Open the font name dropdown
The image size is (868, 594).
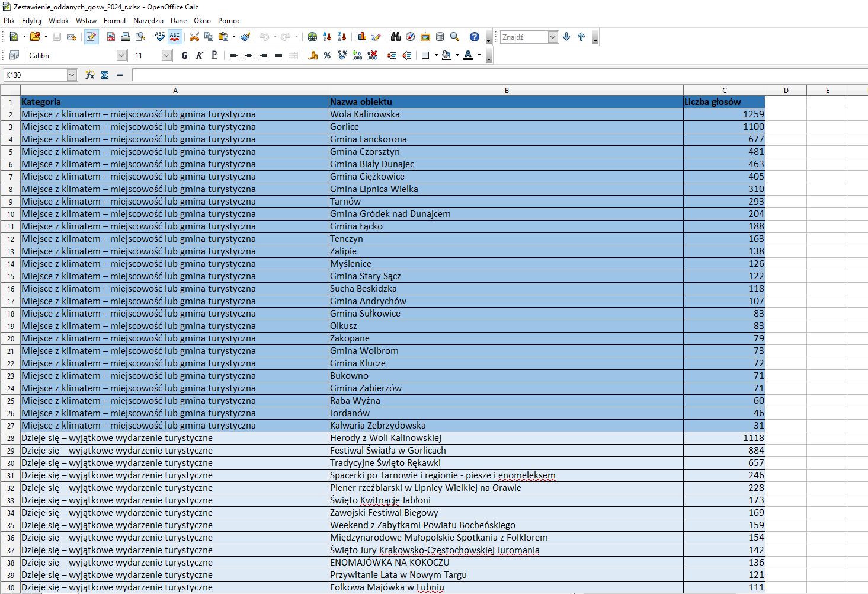(x=121, y=55)
